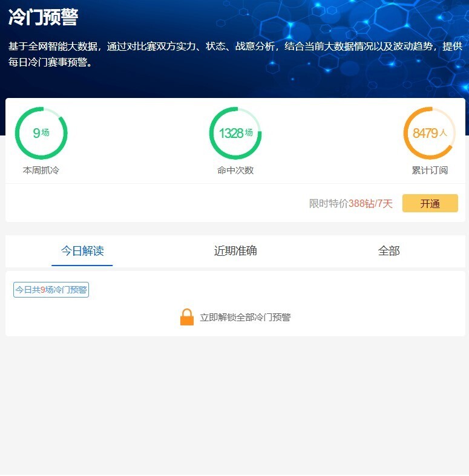This screenshot has width=469, height=476.
Task: Click the 累计订阅 label
Action: point(430,171)
